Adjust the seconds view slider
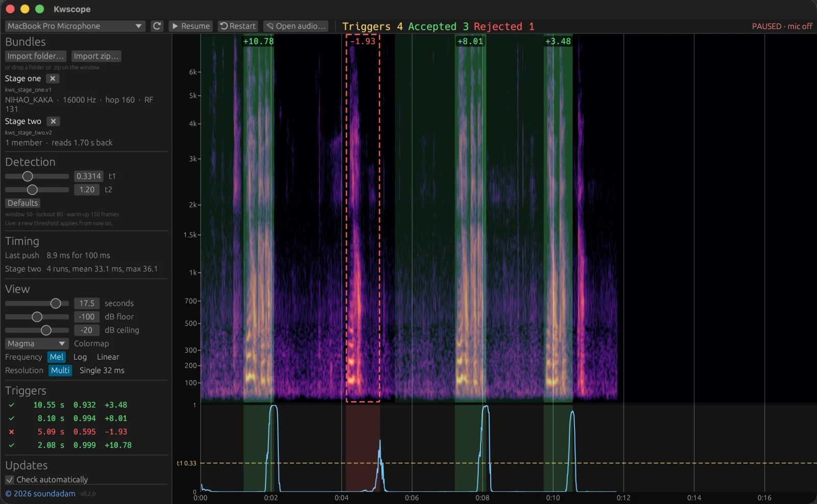The width and height of the screenshot is (817, 504). tap(37, 304)
